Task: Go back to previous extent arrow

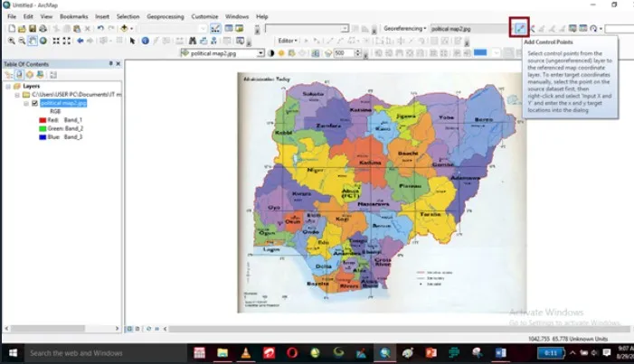Action: (x=80, y=41)
